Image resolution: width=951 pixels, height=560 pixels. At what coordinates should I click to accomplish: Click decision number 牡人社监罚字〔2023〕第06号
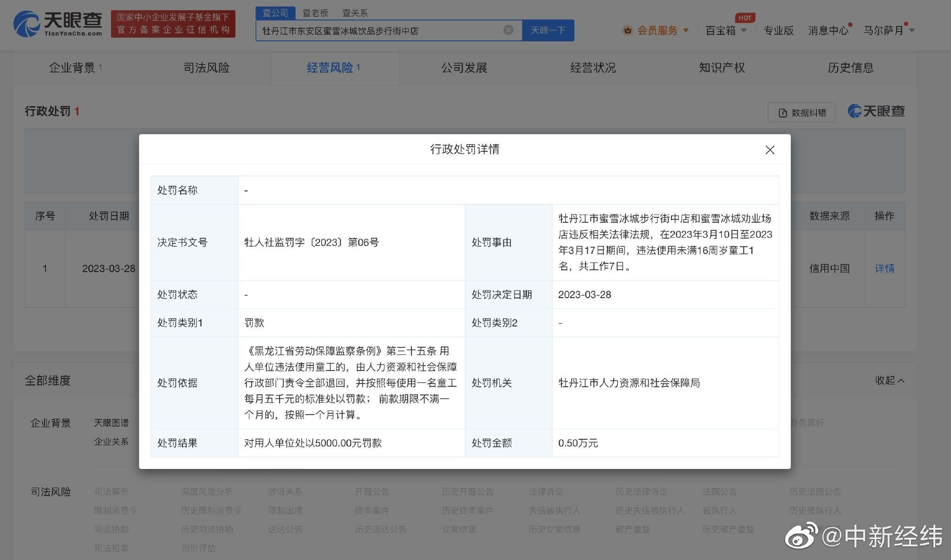(312, 242)
